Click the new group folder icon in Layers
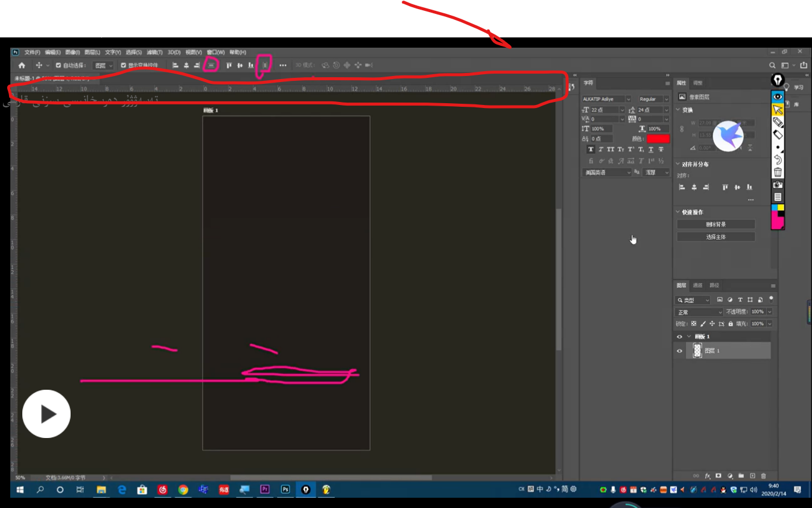812x508 pixels. tap(741, 476)
